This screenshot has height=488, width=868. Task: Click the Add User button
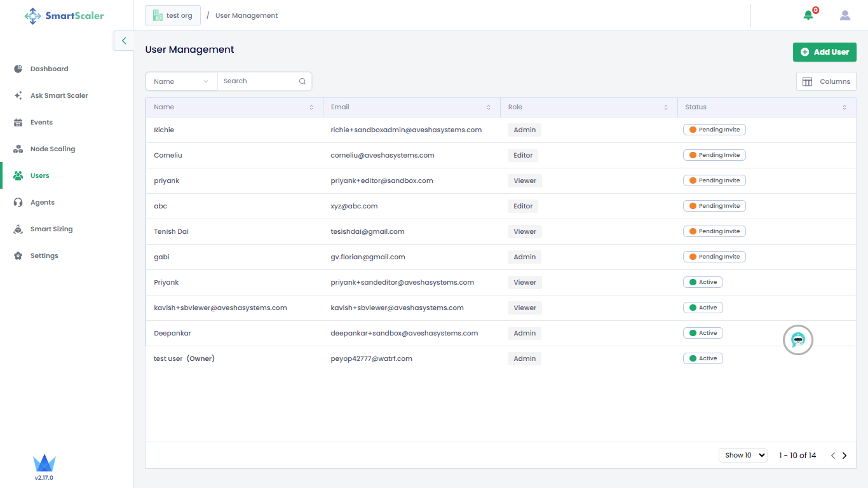pos(824,52)
